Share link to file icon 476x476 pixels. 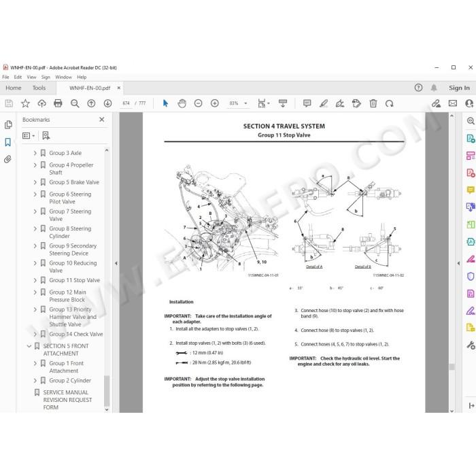click(x=437, y=103)
